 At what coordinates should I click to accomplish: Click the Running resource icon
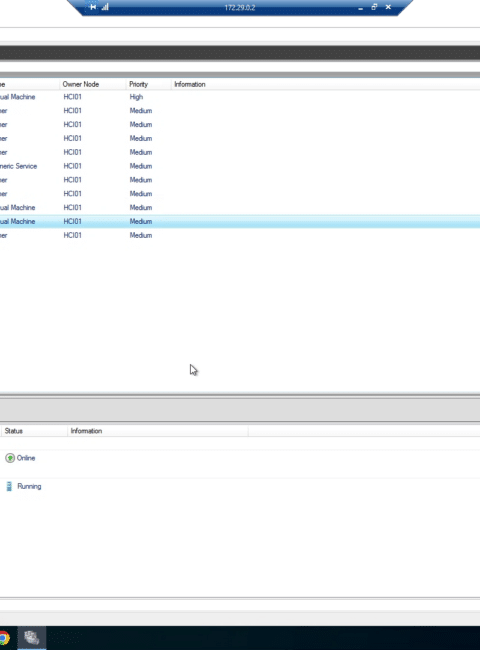pos(9,486)
